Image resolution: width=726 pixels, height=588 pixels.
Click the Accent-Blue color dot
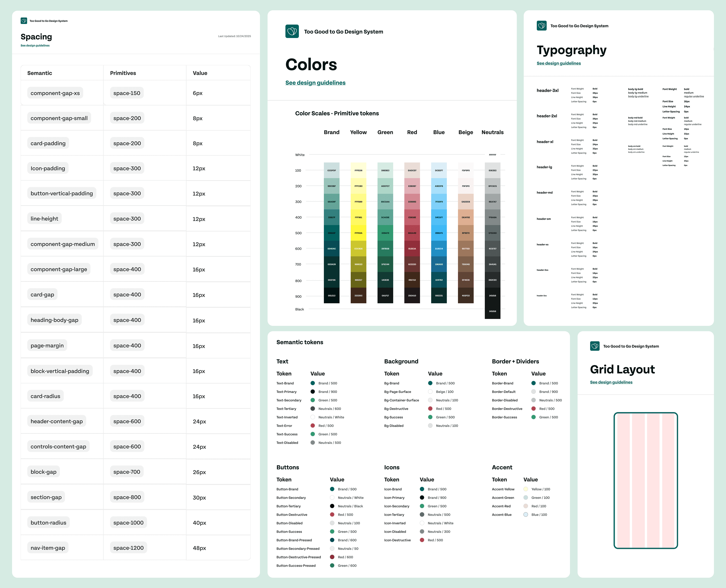(526, 514)
